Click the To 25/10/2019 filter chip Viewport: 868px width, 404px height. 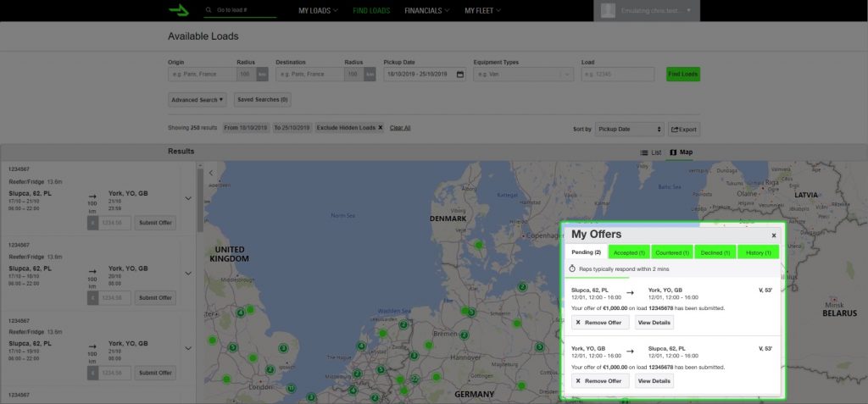[x=292, y=128]
